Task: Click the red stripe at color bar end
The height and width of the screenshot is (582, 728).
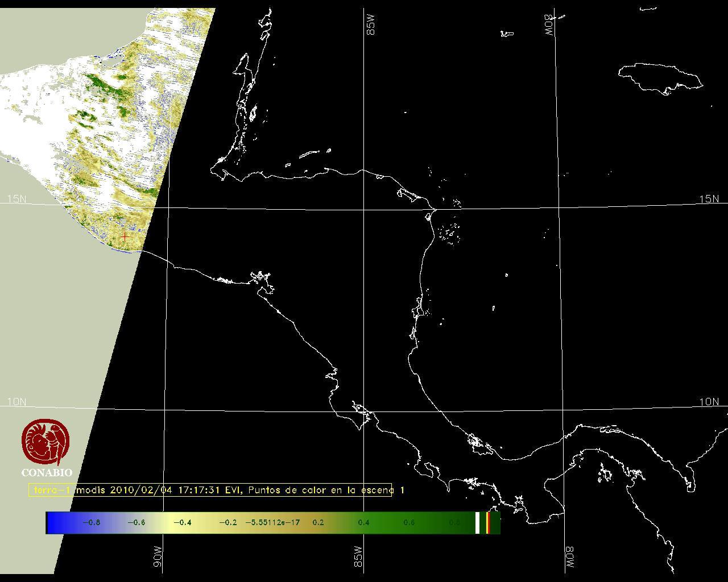Action: [488, 522]
